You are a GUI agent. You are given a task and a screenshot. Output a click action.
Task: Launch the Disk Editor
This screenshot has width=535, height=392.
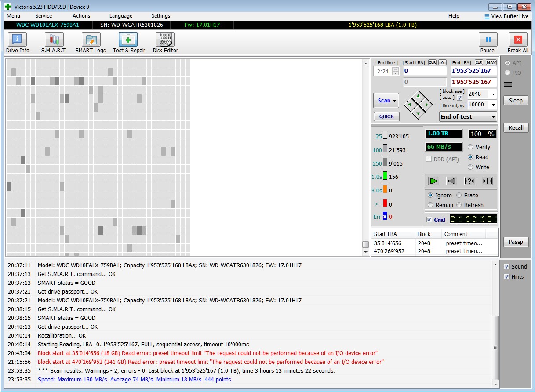tap(165, 43)
